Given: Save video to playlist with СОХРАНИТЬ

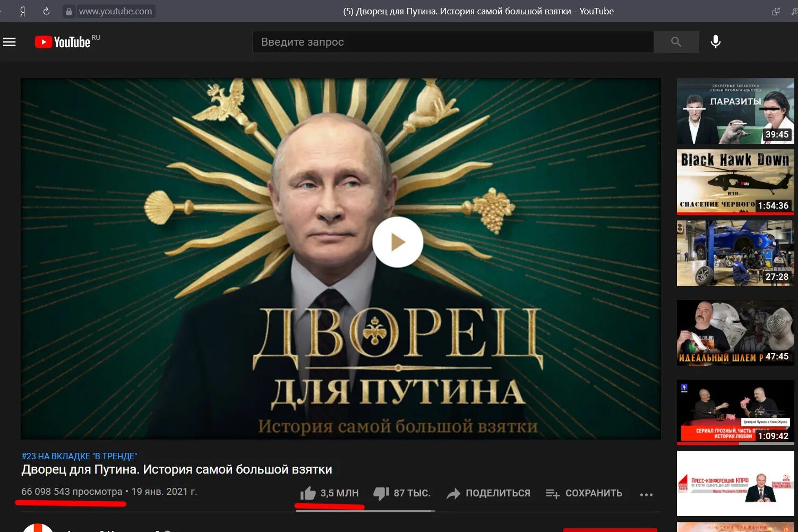Looking at the screenshot, I should point(584,493).
